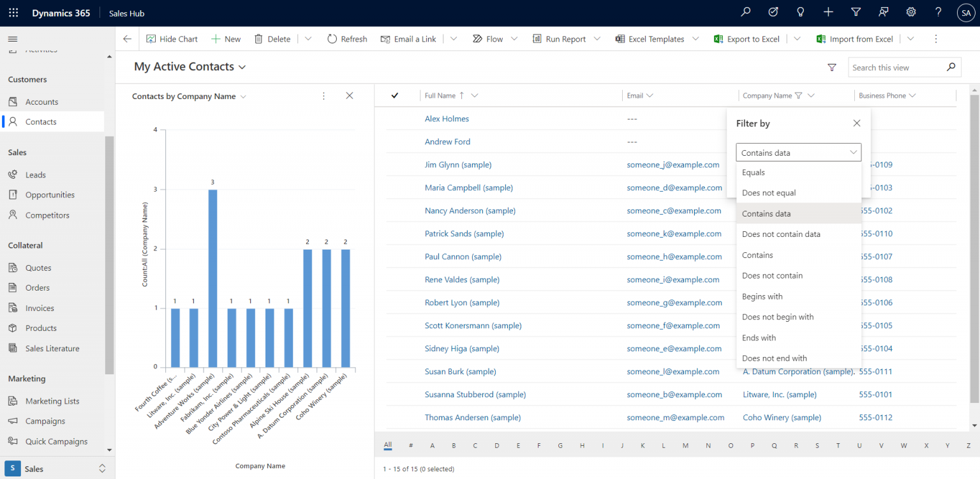Collapse the site map hamburger icon
The width and height of the screenshot is (980, 479).
13,39
